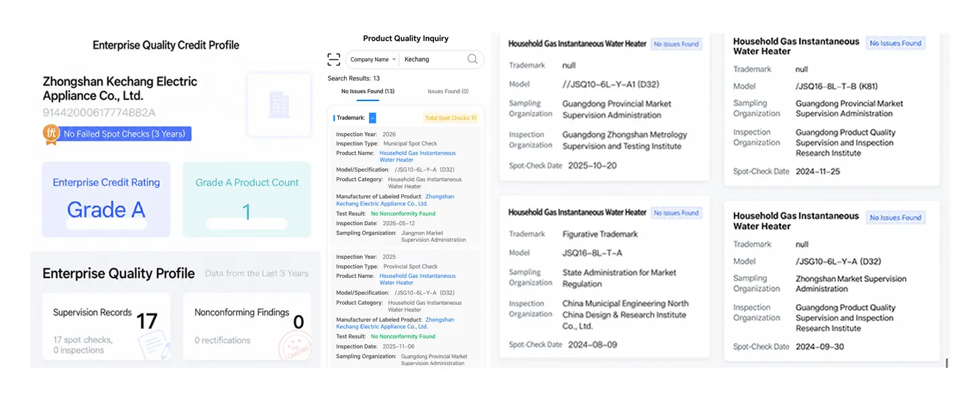Screen dimensions: 980x404
Task: Click the spot-check date 2025-10-20
Action: click(x=592, y=165)
